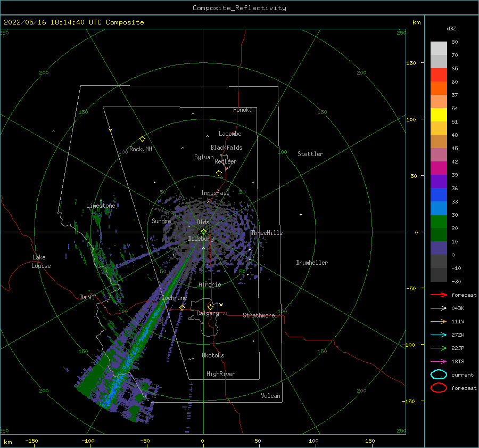Select the Lake Louise label
This screenshot has height=448, width=479.
click(x=41, y=262)
